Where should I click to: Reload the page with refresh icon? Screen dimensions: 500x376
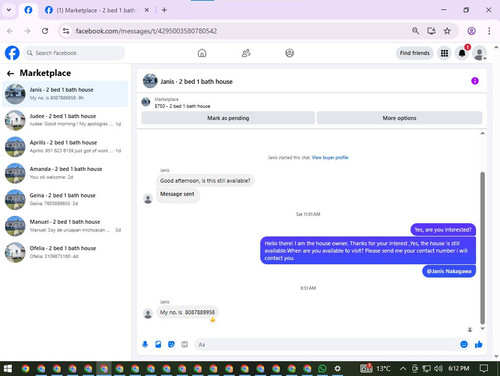point(45,31)
